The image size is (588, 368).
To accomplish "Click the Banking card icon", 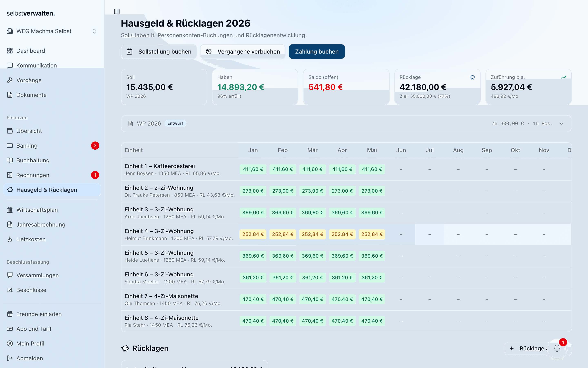I will click(10, 146).
